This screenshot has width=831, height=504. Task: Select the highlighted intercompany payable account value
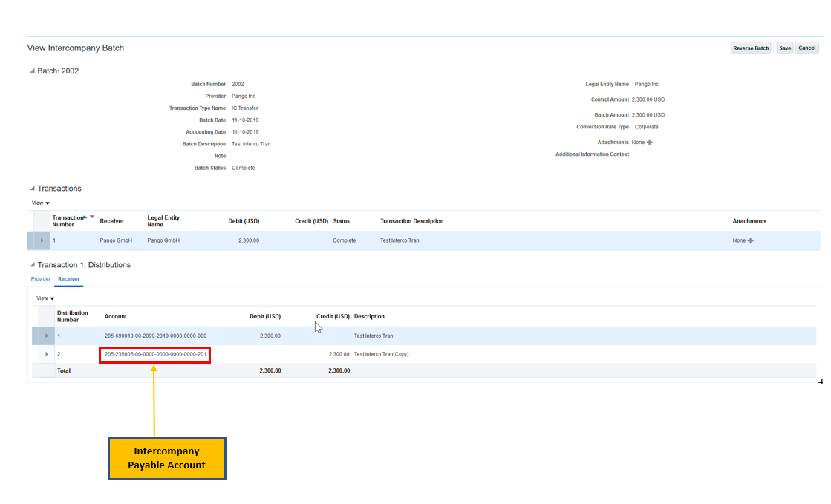[x=155, y=354]
